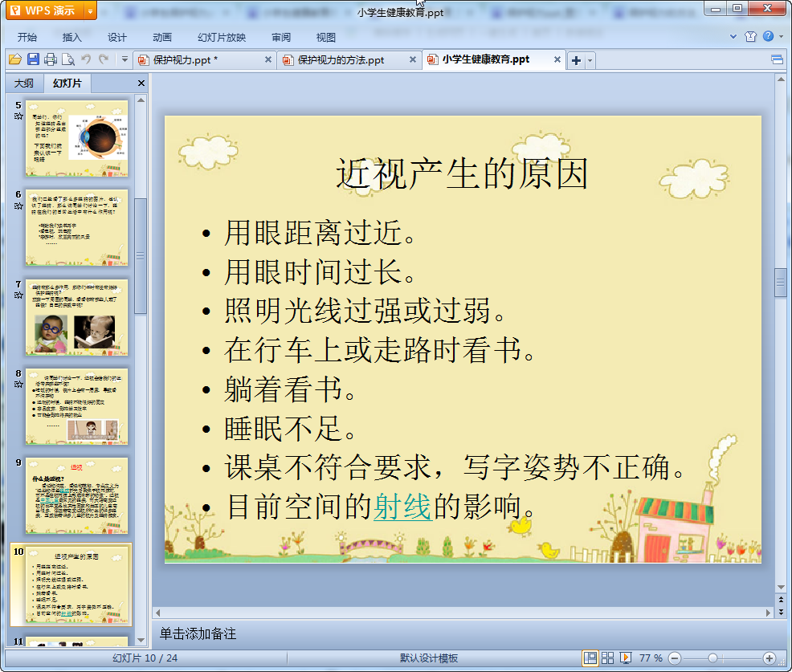Click the main editor scroll-up arrow
The height and width of the screenshot is (672, 792).
781,79
